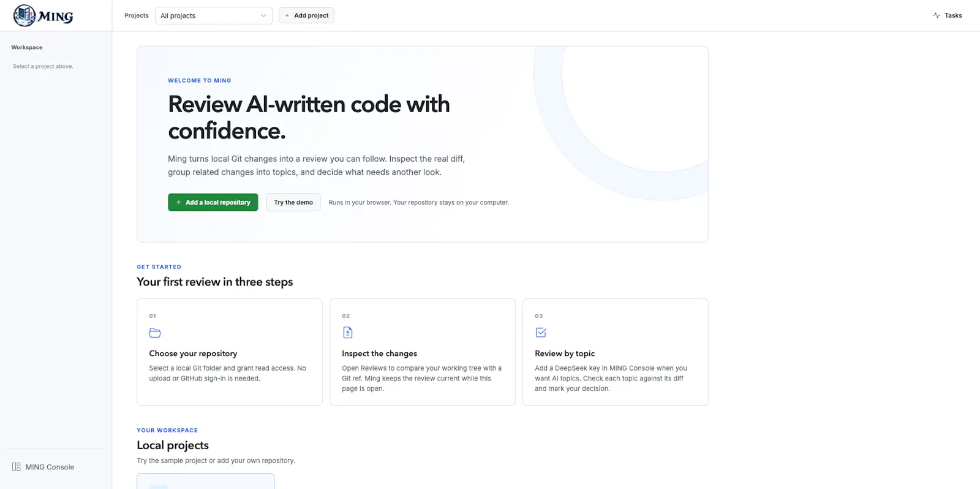Click the Local projects heading
The height and width of the screenshot is (489, 980).
pyautogui.click(x=173, y=445)
